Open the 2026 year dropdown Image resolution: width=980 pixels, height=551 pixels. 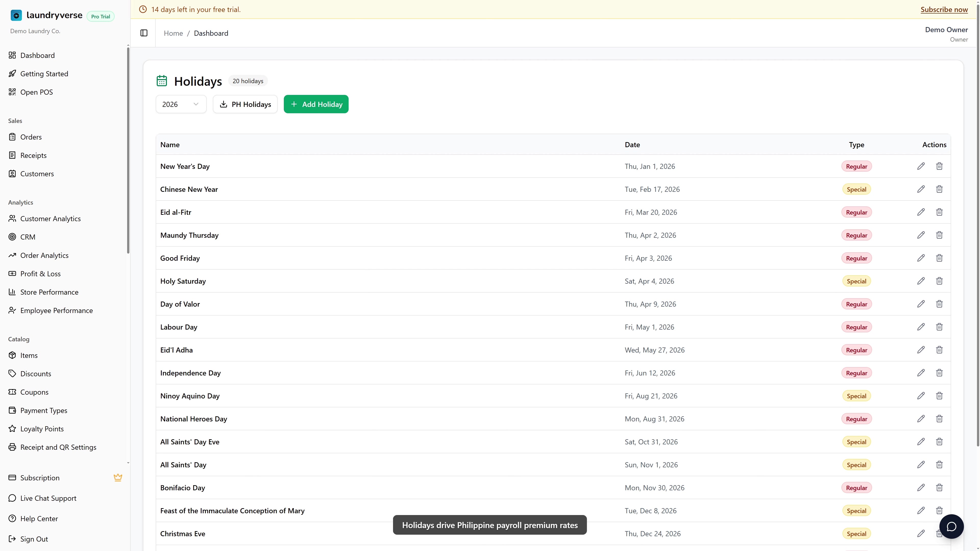(181, 104)
